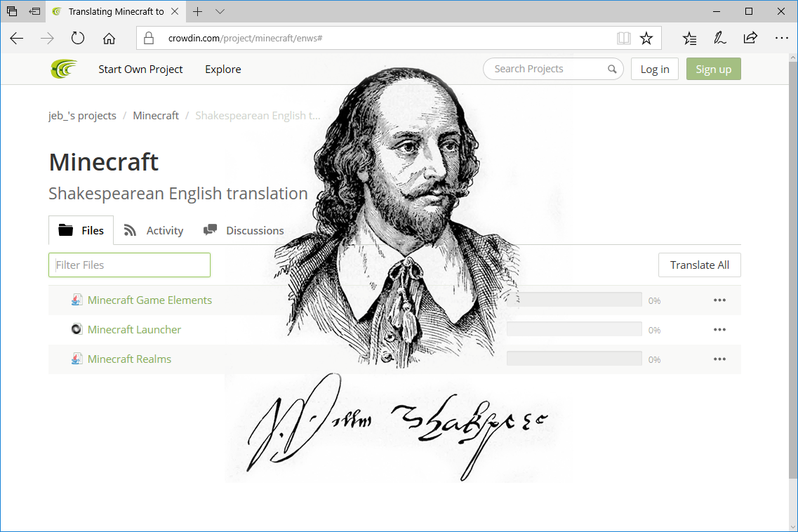The image size is (798, 532).
Task: Focus the Filter Files input field
Action: pos(129,265)
